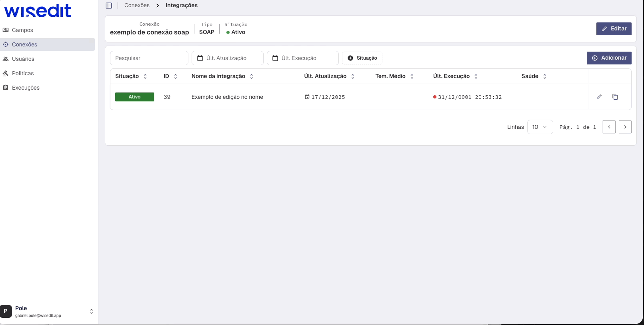The image size is (644, 325).
Task: Go to the next page arrow
Action: [625, 127]
